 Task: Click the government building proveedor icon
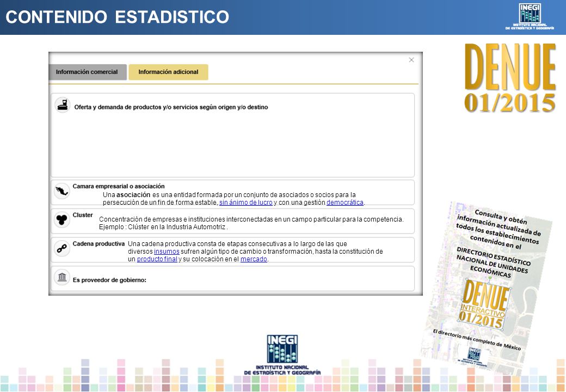pyautogui.click(x=61, y=277)
